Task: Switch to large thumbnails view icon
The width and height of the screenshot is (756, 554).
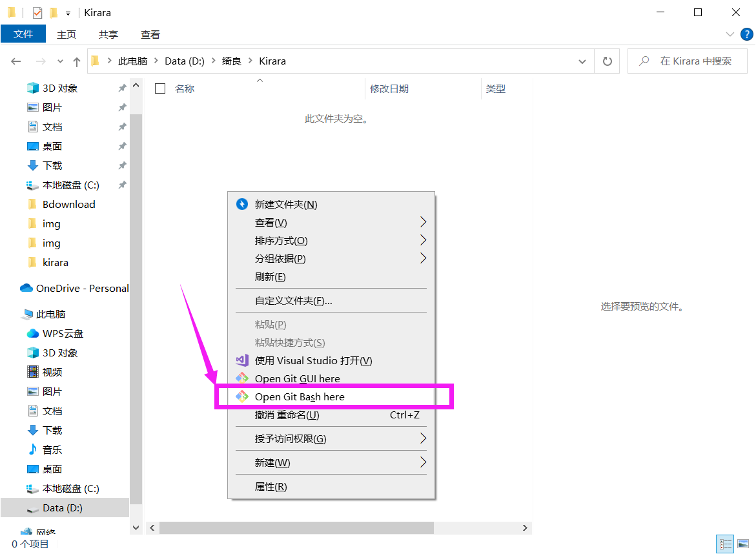Action: pyautogui.click(x=744, y=544)
